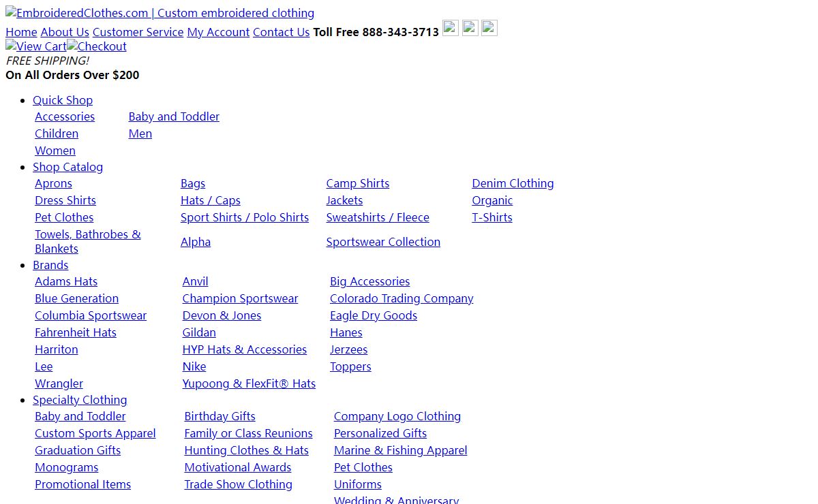This screenshot has height=504, width=818.
Task: Select the Adams Hats brand
Action: [66, 281]
